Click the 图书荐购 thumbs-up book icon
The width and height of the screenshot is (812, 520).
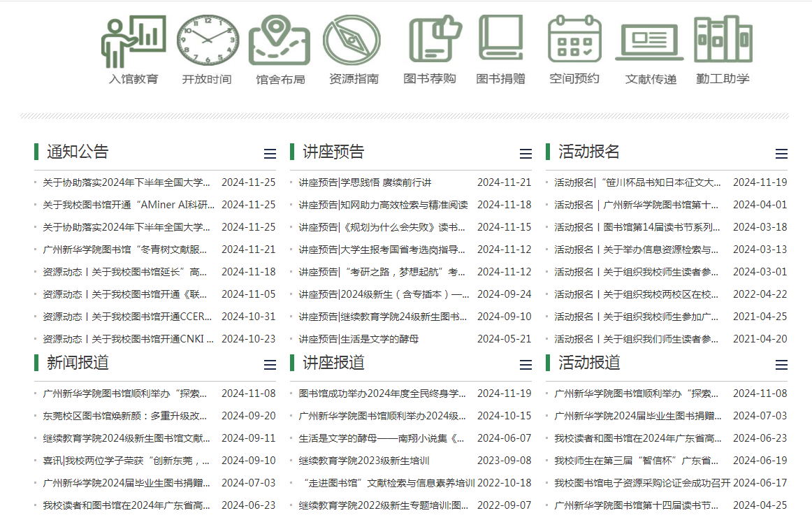435,39
